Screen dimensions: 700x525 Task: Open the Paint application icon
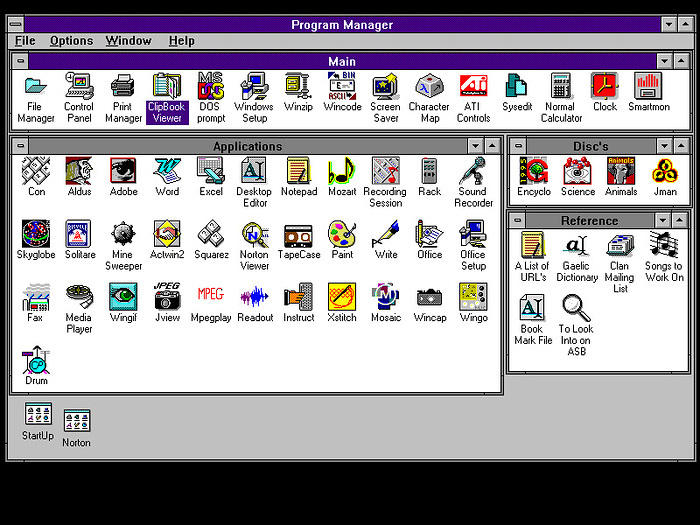tap(342, 234)
